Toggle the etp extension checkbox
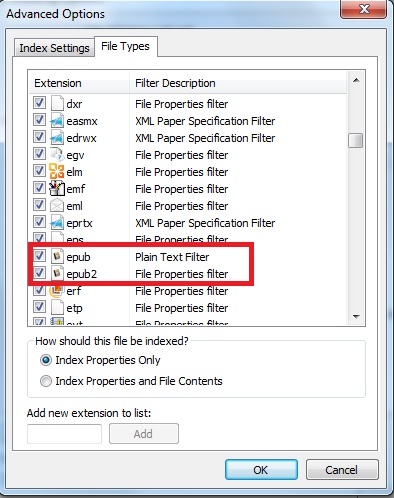This screenshot has height=498, width=394. point(39,307)
